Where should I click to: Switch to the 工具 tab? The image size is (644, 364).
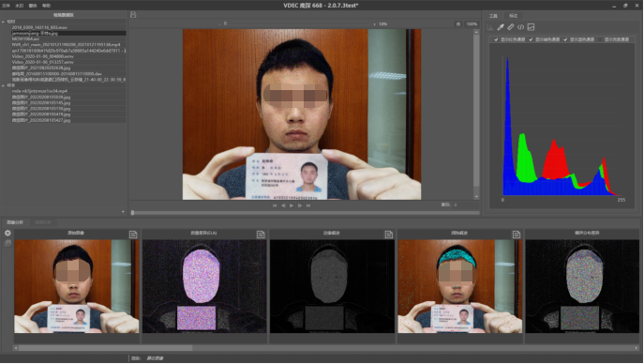[493, 16]
